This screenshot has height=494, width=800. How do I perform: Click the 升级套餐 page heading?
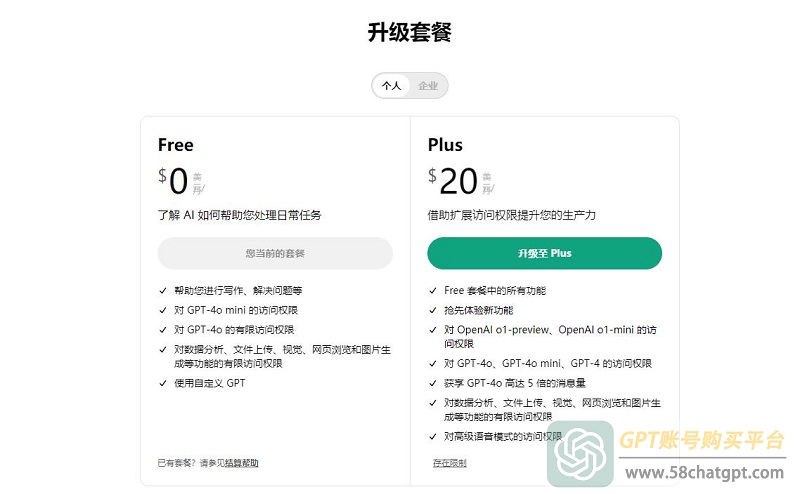tap(410, 32)
